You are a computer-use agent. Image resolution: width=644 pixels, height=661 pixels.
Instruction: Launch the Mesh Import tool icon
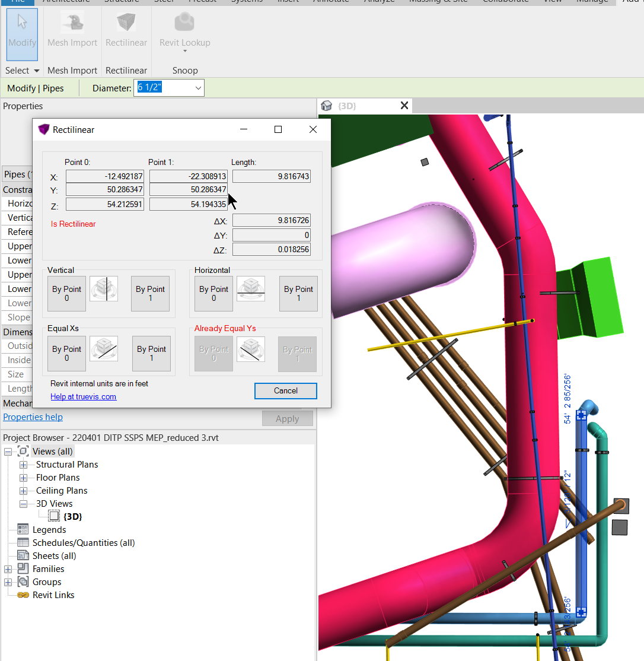pyautogui.click(x=72, y=22)
